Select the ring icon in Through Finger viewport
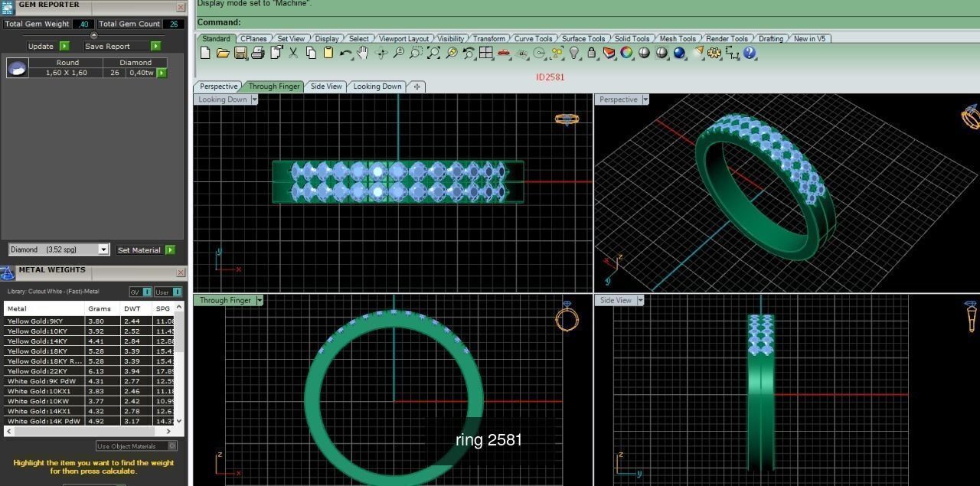Viewport: 980px width, 486px height. tap(567, 315)
